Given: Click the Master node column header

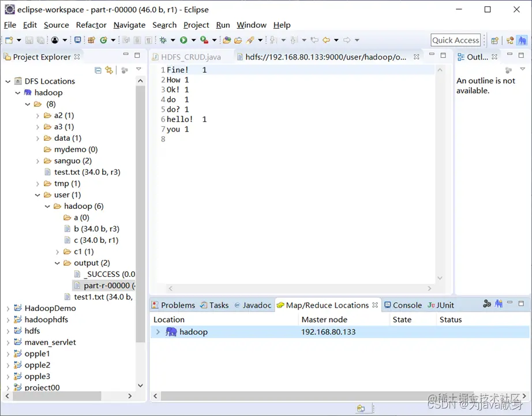Looking at the screenshot, I should click(x=324, y=320).
